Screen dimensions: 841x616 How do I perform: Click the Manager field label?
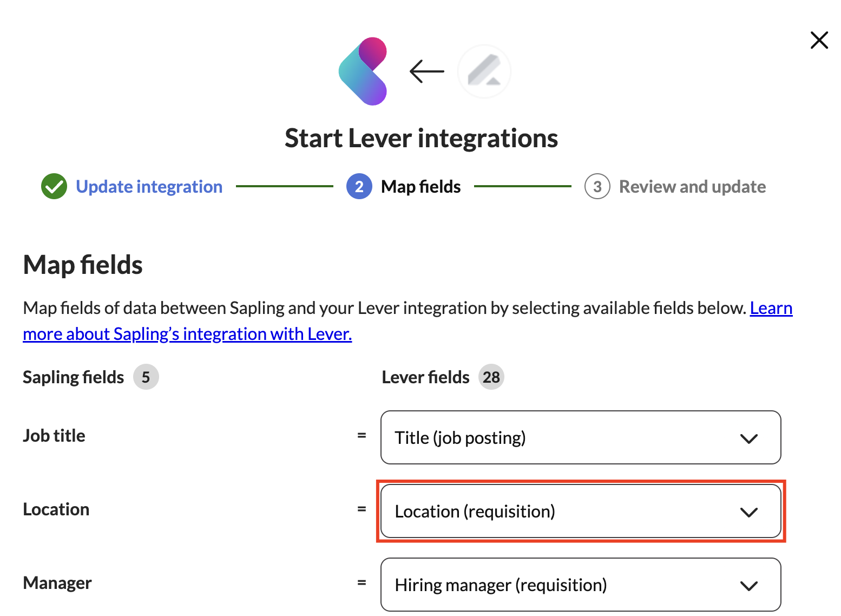[57, 583]
